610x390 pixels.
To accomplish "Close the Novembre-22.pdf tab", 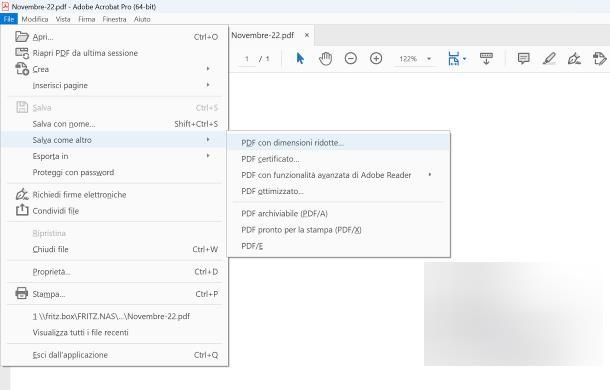I will pos(307,35).
